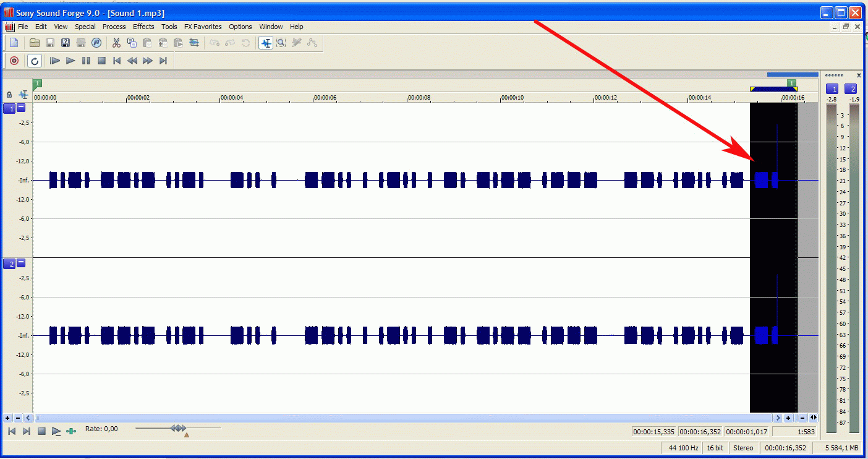The image size is (868, 459).
Task: Go to end in data window transport
Action: [27, 431]
